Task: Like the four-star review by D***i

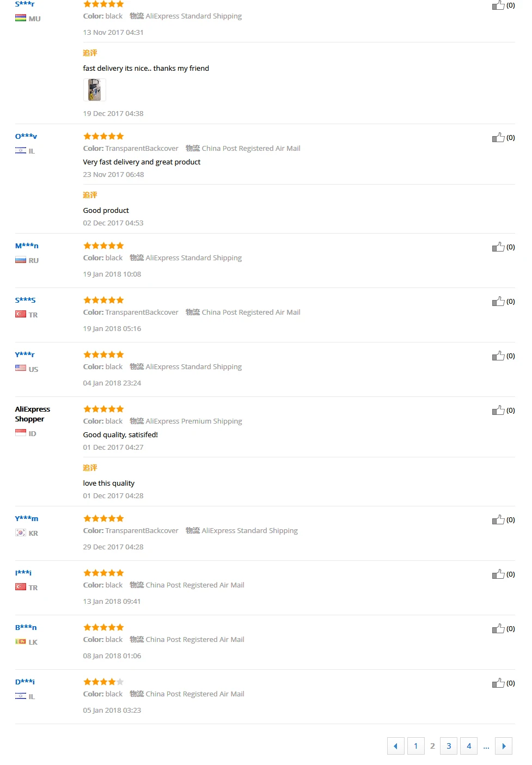Action: (x=498, y=683)
